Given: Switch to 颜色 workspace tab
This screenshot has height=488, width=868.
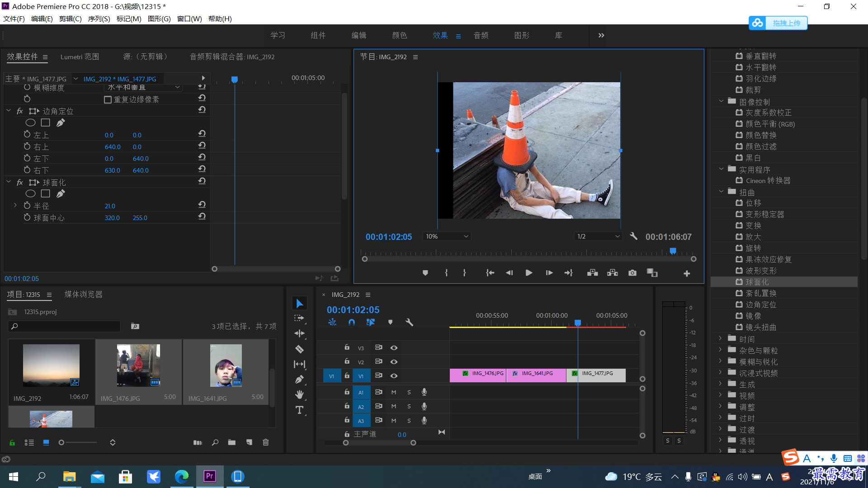Looking at the screenshot, I should (x=400, y=35).
